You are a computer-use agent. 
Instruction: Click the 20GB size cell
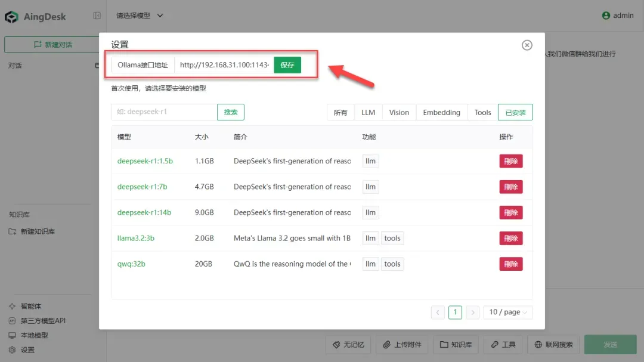(203, 264)
